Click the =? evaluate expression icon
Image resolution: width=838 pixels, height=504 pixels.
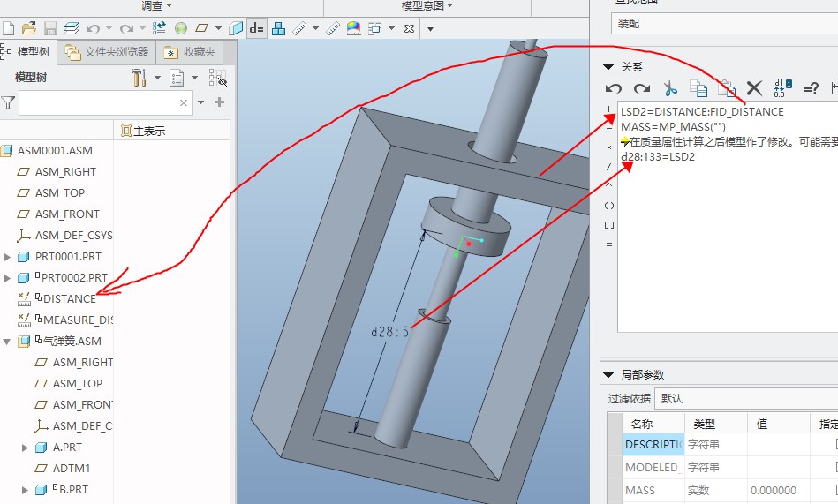tap(811, 88)
